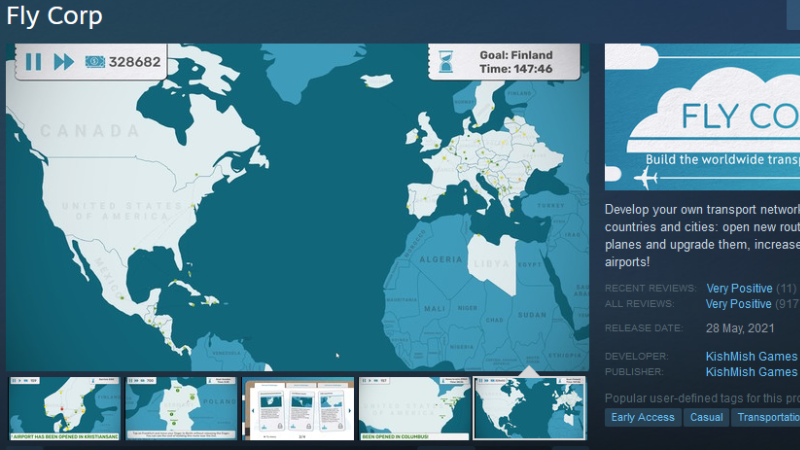Open Very Positive all reviews link
Screen dimensions: 800x450
pyautogui.click(x=738, y=304)
